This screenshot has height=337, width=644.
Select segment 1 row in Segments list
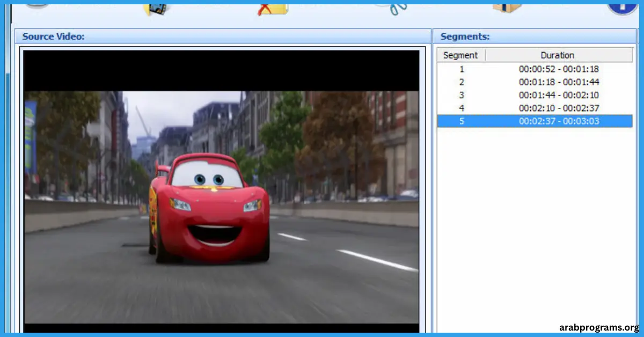point(535,69)
